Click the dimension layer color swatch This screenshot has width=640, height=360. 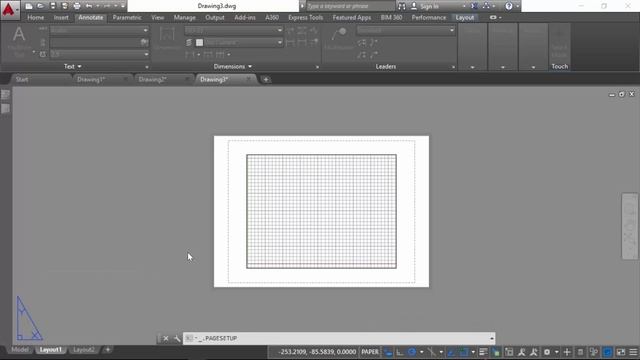click(x=199, y=42)
